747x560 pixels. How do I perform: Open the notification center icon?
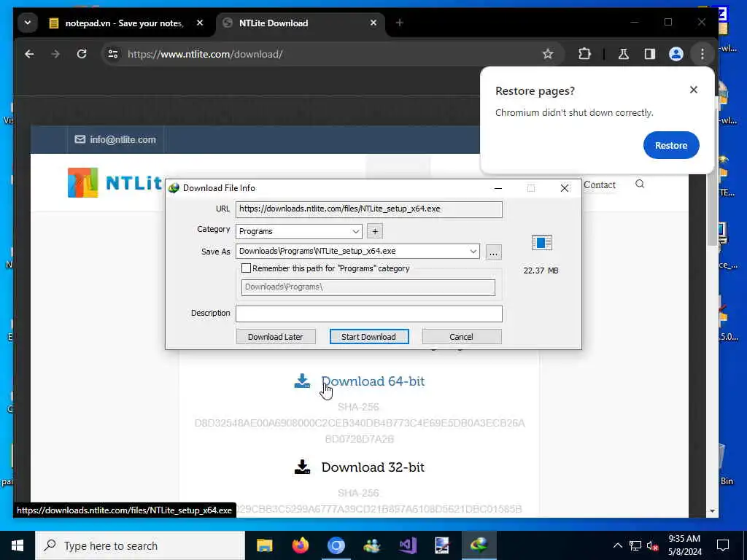[723, 545]
